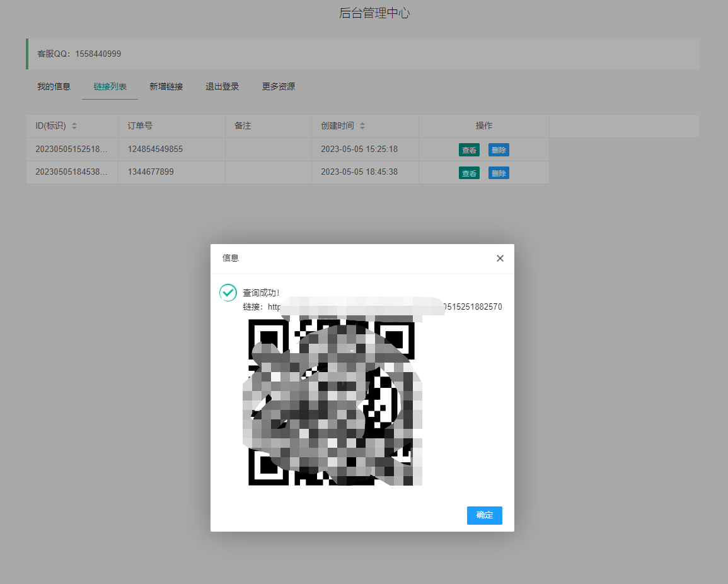
Task: Click 删除 for order 124854549855
Action: point(499,149)
